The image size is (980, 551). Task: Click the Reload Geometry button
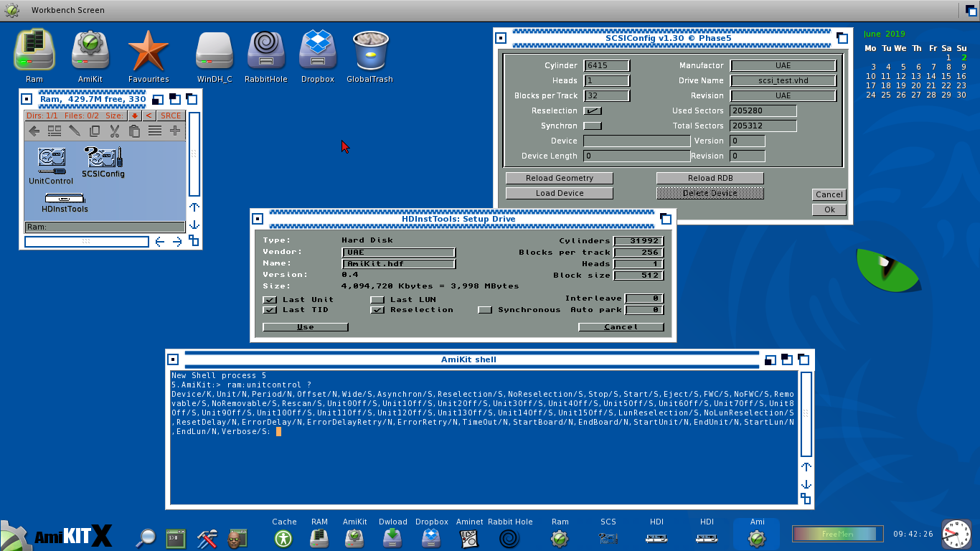[560, 178]
